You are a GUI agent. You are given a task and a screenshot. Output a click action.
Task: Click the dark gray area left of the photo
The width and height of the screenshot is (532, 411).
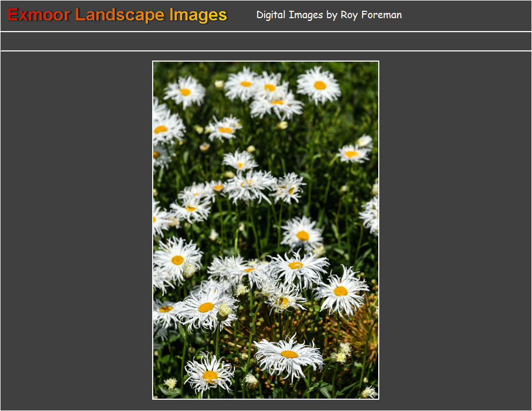coord(75,230)
